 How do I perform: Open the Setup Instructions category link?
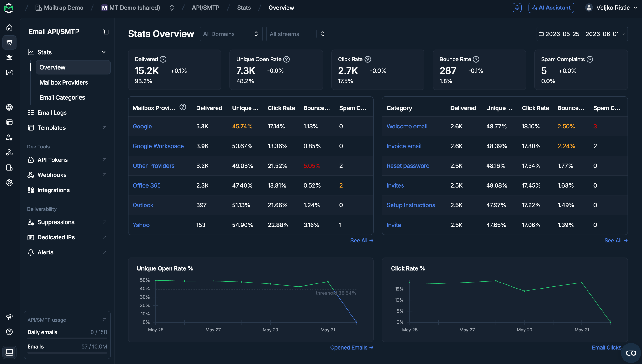coord(411,205)
